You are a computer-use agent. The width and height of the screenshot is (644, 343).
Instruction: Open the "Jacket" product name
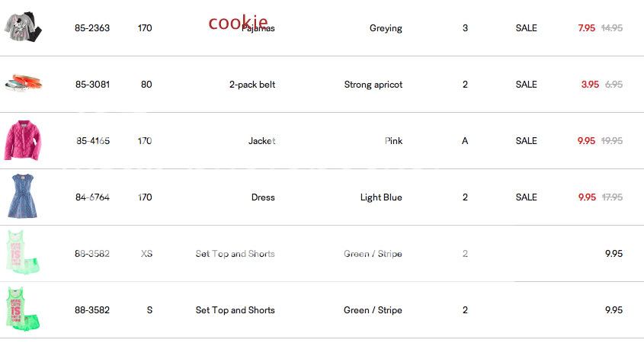(261, 141)
